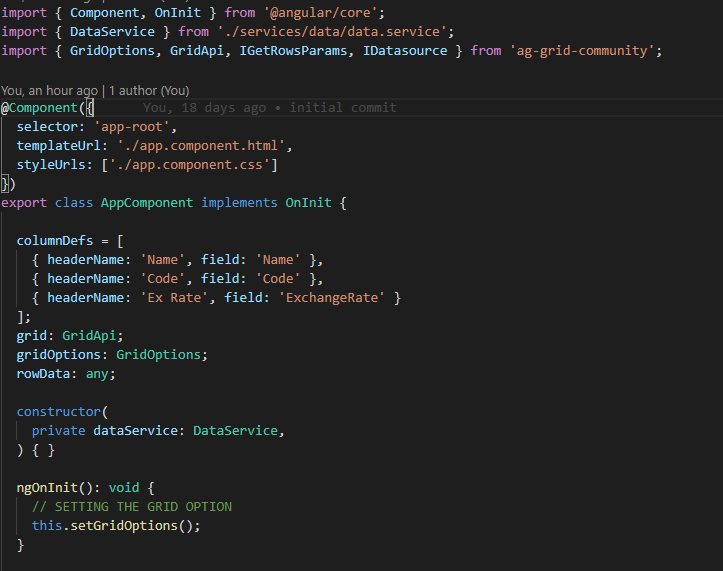
Task: Click './services/data/data.service' import path
Action: tap(332, 32)
